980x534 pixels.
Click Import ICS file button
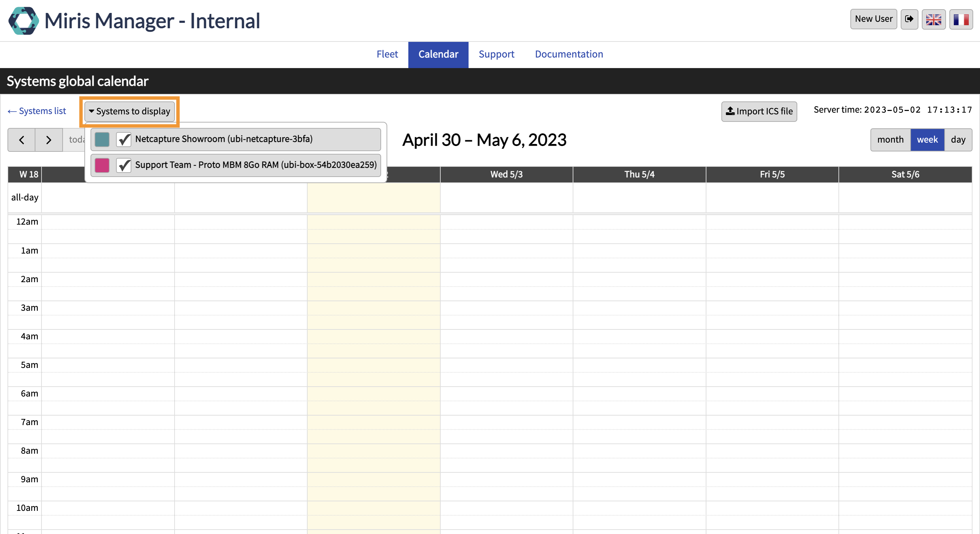759,112
